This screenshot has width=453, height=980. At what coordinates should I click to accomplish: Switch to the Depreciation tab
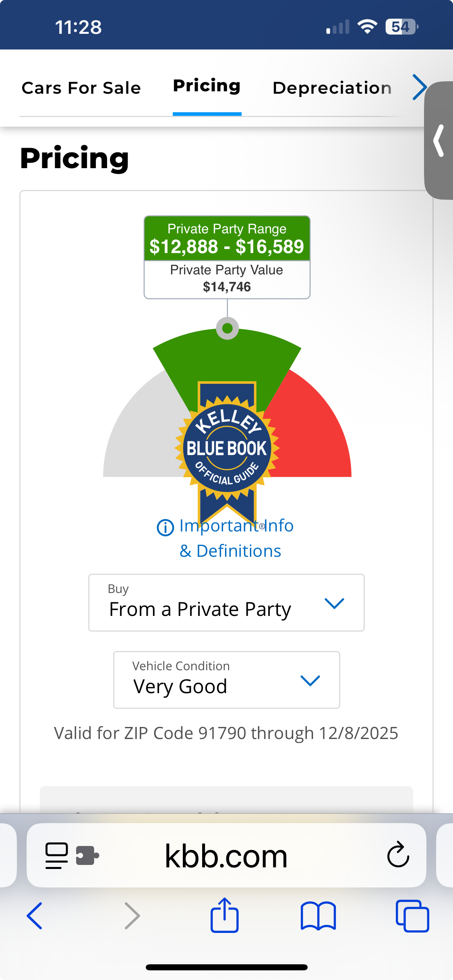pos(332,88)
